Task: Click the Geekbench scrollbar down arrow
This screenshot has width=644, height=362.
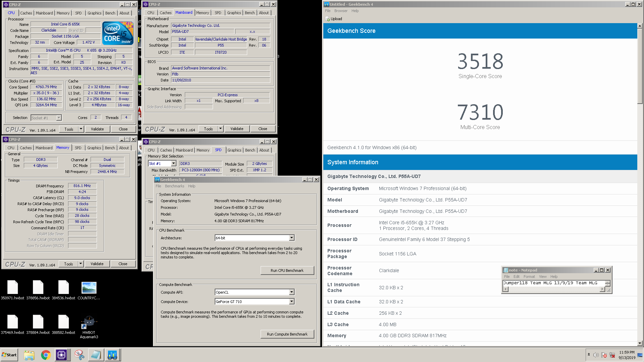Action: pyautogui.click(x=640, y=343)
